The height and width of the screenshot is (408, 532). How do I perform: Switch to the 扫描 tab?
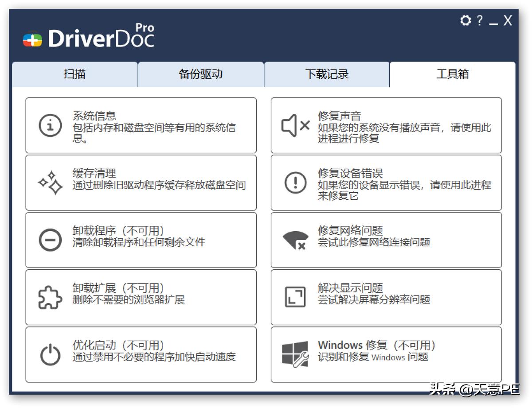tap(74, 74)
